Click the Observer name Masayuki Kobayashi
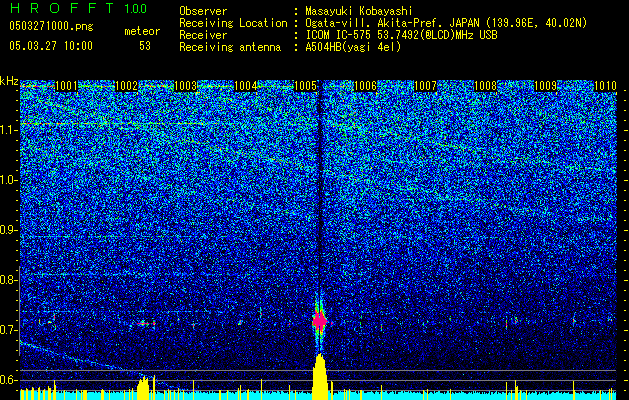Image resolution: width=629 pixels, height=400 pixels. click(359, 11)
